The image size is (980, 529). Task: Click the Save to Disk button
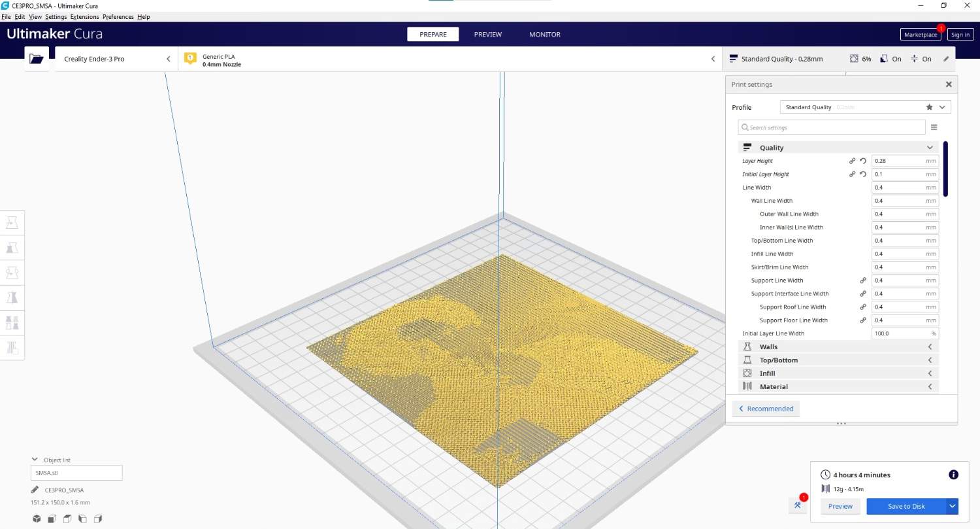pyautogui.click(x=906, y=506)
